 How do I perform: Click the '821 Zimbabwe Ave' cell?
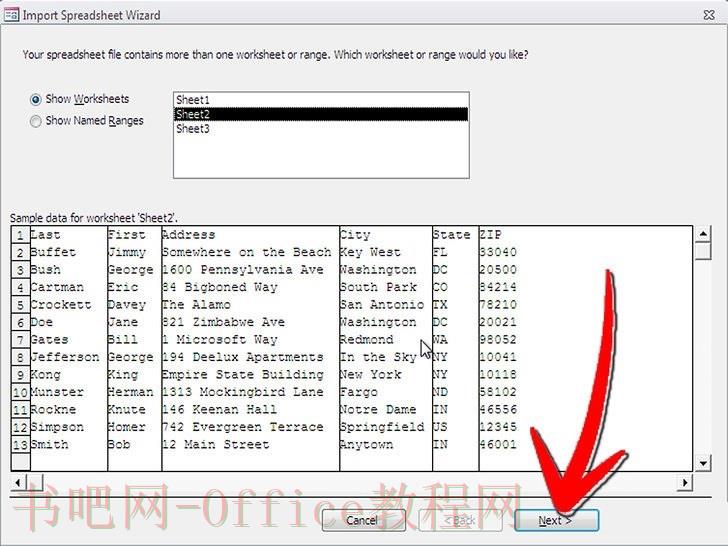(x=251, y=322)
